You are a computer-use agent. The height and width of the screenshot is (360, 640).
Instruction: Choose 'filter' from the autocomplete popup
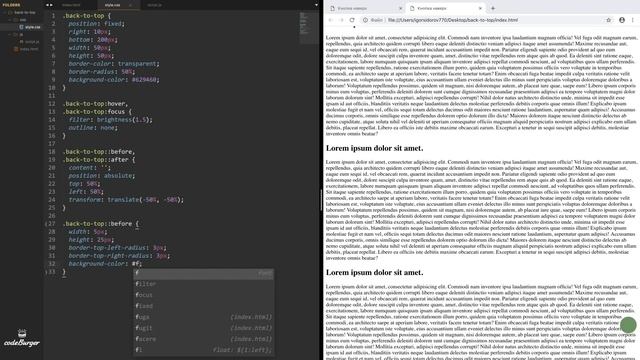(204, 284)
